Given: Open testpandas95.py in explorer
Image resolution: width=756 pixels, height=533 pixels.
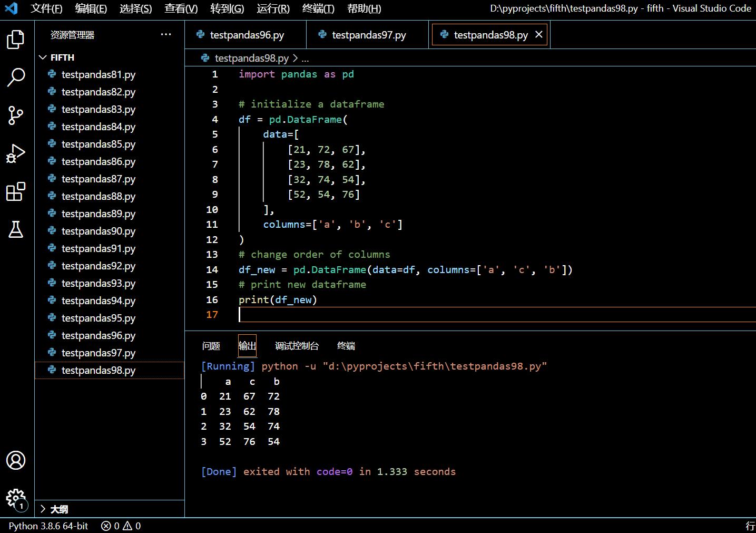Looking at the screenshot, I should 110,318.
